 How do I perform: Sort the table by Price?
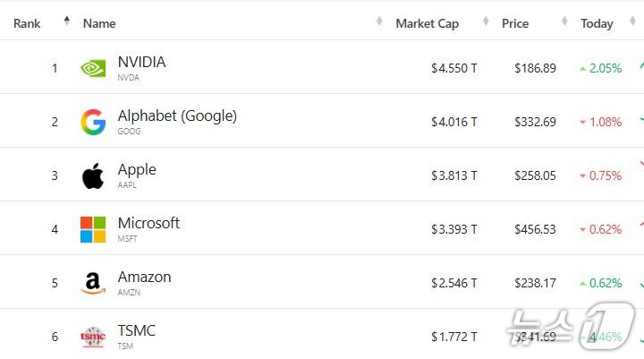pyautogui.click(x=514, y=23)
